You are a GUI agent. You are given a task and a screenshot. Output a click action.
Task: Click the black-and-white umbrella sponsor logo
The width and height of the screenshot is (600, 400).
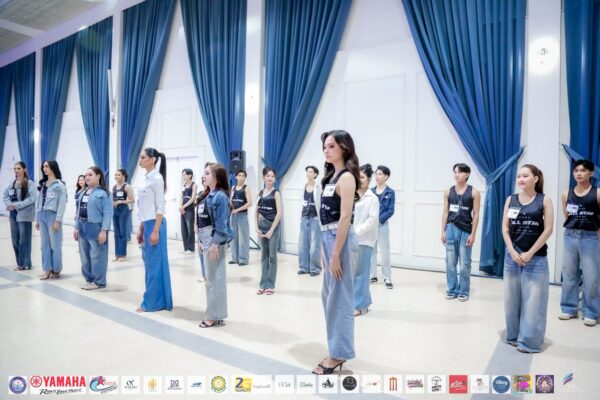436,384
